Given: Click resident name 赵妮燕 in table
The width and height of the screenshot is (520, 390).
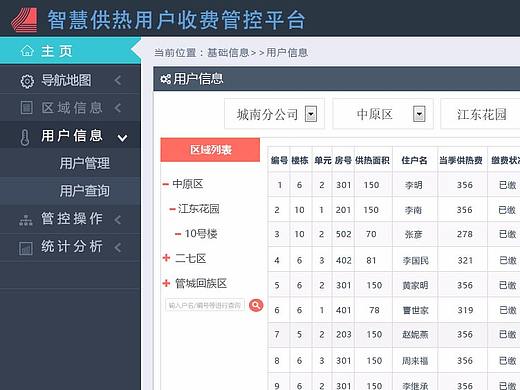Looking at the screenshot, I should (x=415, y=334).
